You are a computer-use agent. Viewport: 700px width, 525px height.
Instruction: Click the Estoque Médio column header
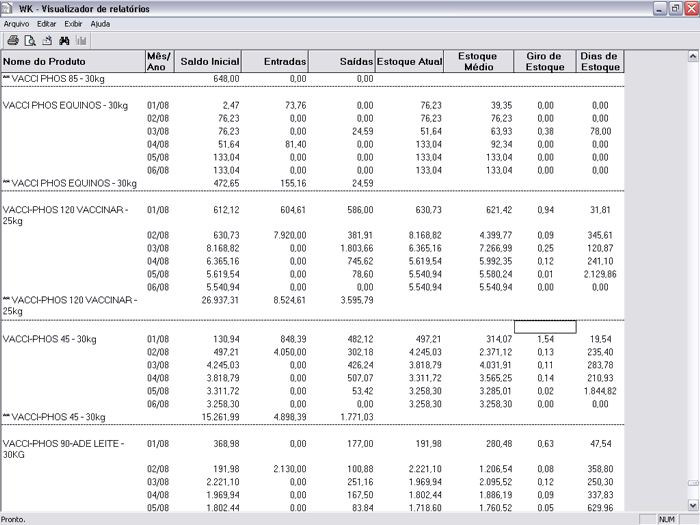click(477, 62)
